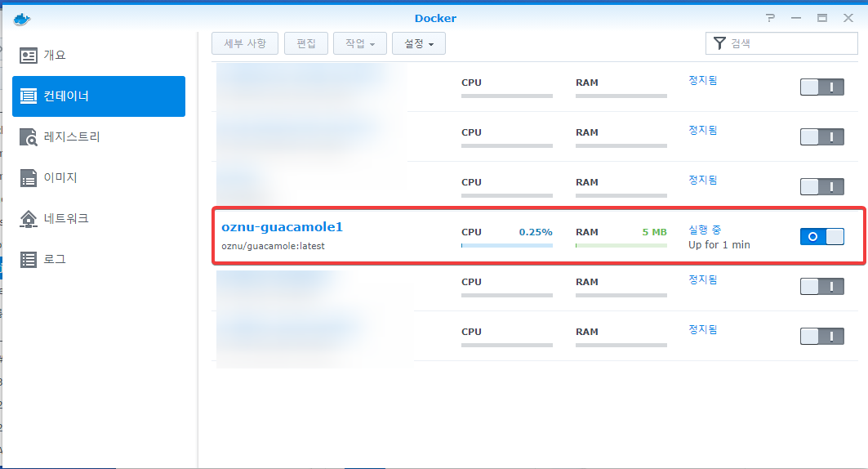Click 실행 중 running status text
This screenshot has width=868, height=469.
pos(705,230)
